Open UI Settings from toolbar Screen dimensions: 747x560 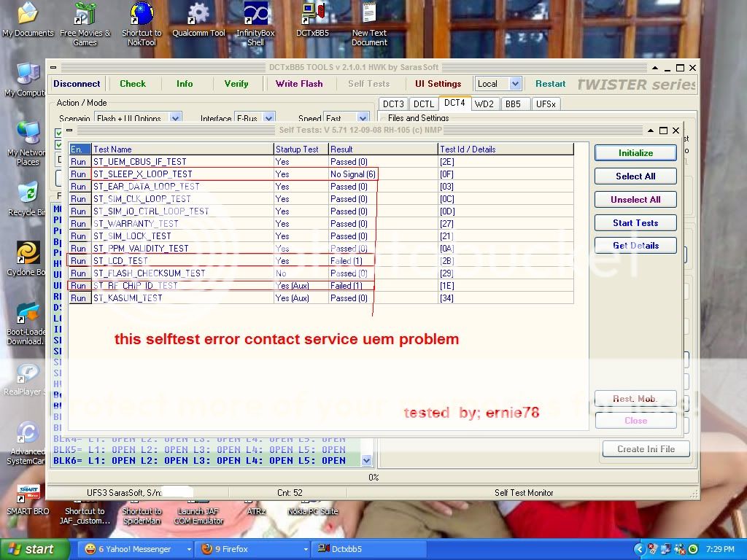coord(438,84)
